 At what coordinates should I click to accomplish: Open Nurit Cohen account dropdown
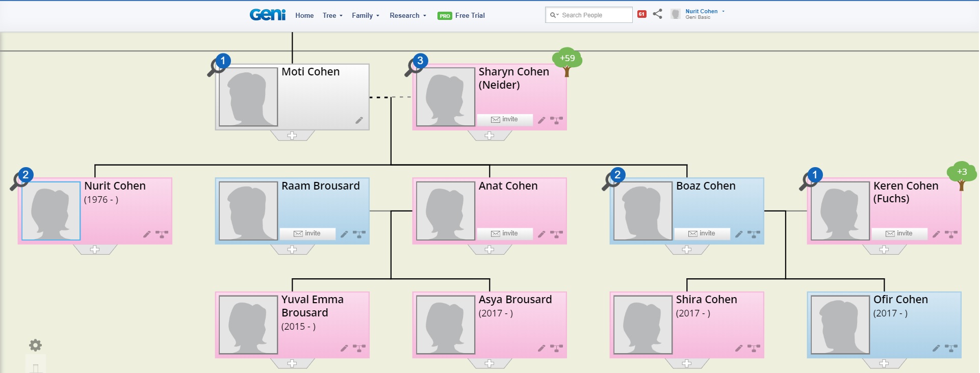(x=704, y=14)
